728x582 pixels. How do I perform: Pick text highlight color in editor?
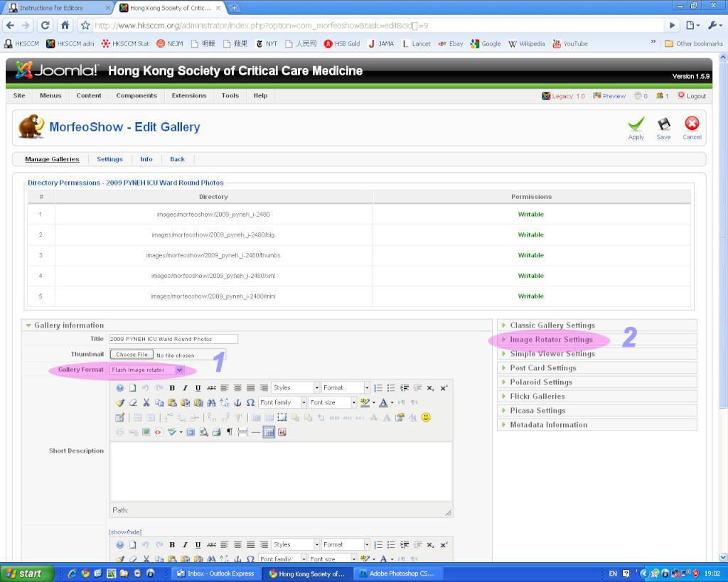365,402
